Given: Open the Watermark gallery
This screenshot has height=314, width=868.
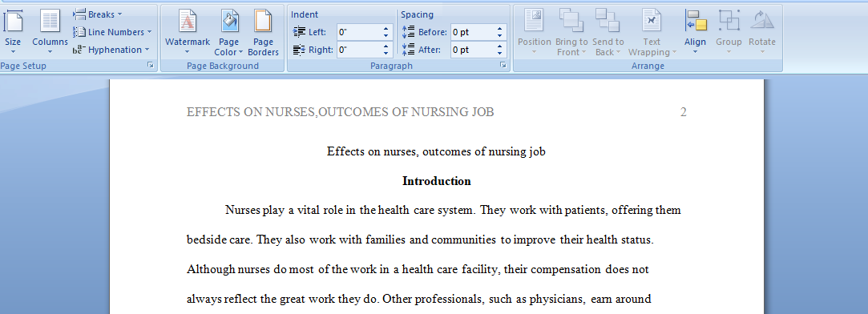Looking at the screenshot, I should (x=187, y=32).
